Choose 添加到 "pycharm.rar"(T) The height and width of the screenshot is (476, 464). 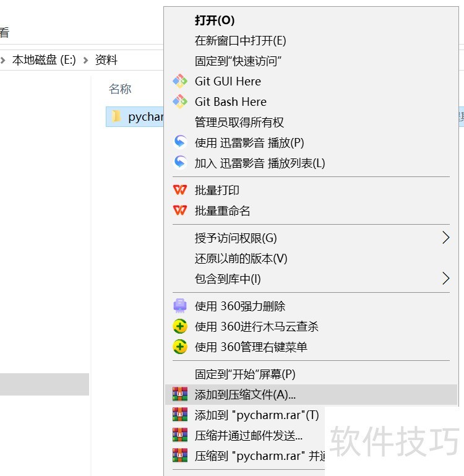[245, 415]
